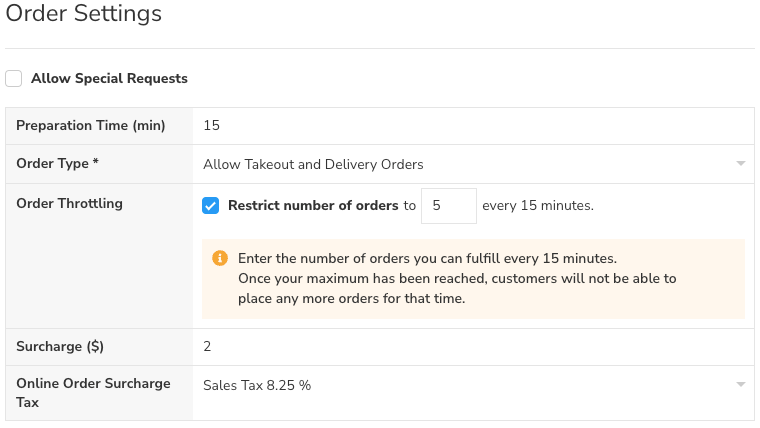
Task: Click the Order Type row label
Action: [x=58, y=164]
